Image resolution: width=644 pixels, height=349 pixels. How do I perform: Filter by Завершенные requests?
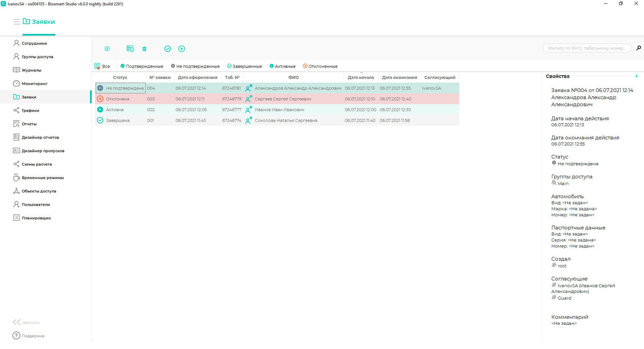[245, 66]
